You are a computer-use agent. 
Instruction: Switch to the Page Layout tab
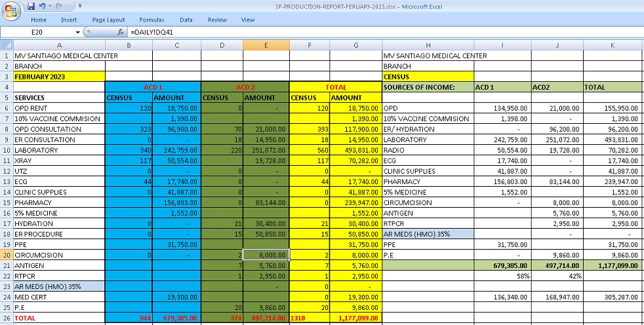pyautogui.click(x=108, y=20)
